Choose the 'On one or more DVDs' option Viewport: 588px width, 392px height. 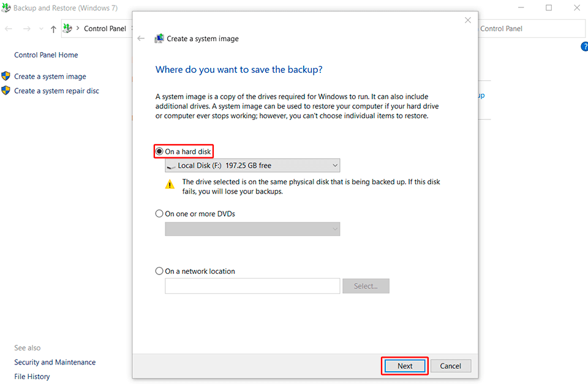click(159, 214)
